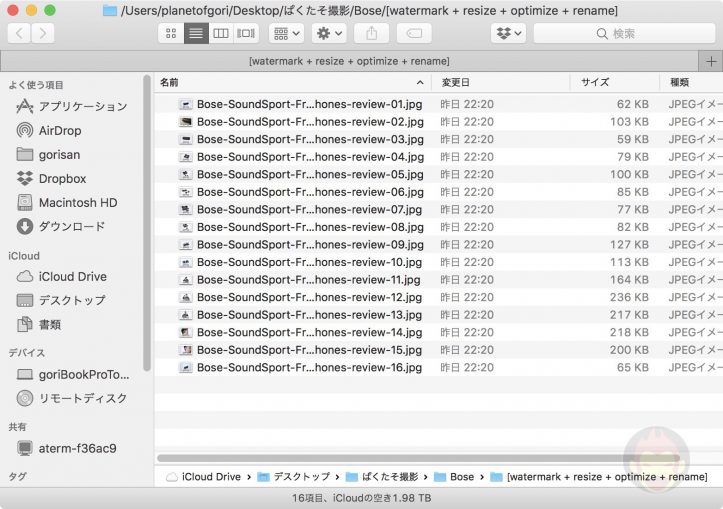Select file Bose-SoundSport review-16.jpg
723x509 pixels.
point(439,367)
